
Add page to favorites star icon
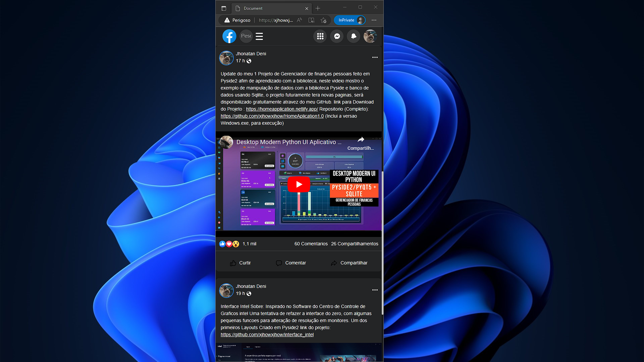coord(323,20)
